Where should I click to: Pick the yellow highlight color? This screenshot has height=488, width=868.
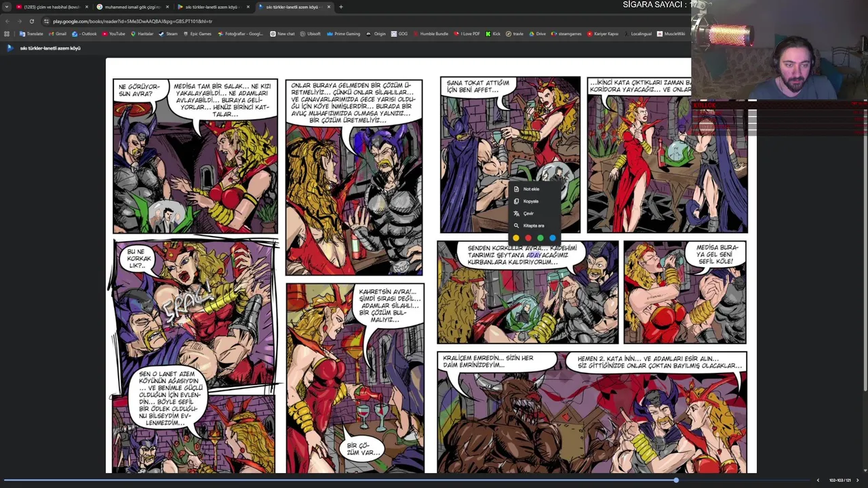coord(516,238)
